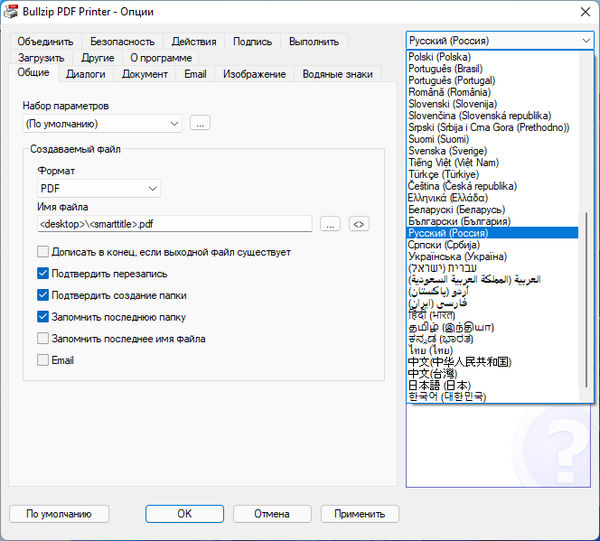Select highlighted Русский (Россия) list item
This screenshot has width=600, height=541.
tap(492, 233)
